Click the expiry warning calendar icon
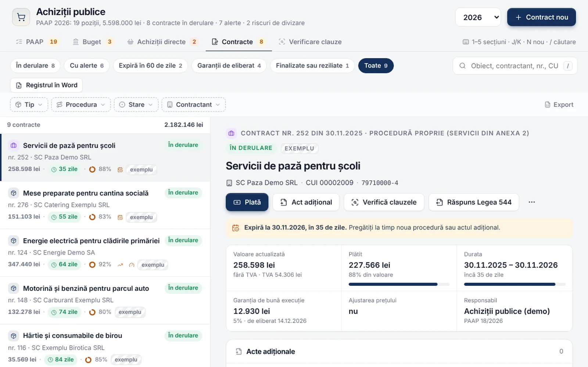This screenshot has width=588, height=367. point(236,228)
